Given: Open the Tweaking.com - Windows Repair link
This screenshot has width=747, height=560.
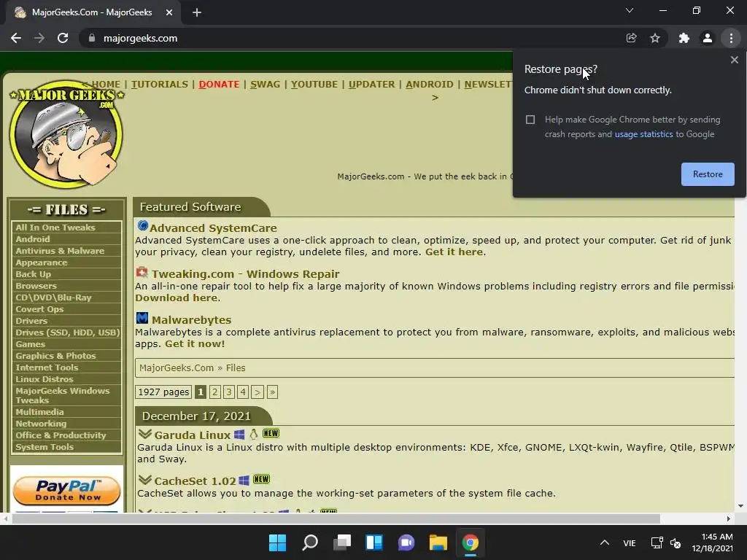Looking at the screenshot, I should click(x=245, y=274).
